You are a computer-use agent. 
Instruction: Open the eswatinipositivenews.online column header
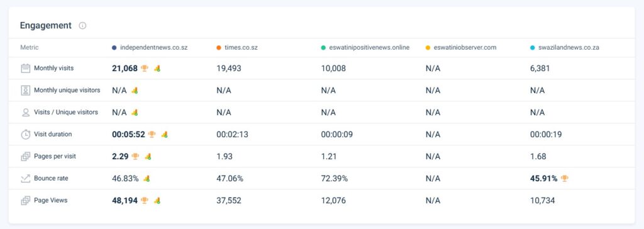pyautogui.click(x=369, y=48)
